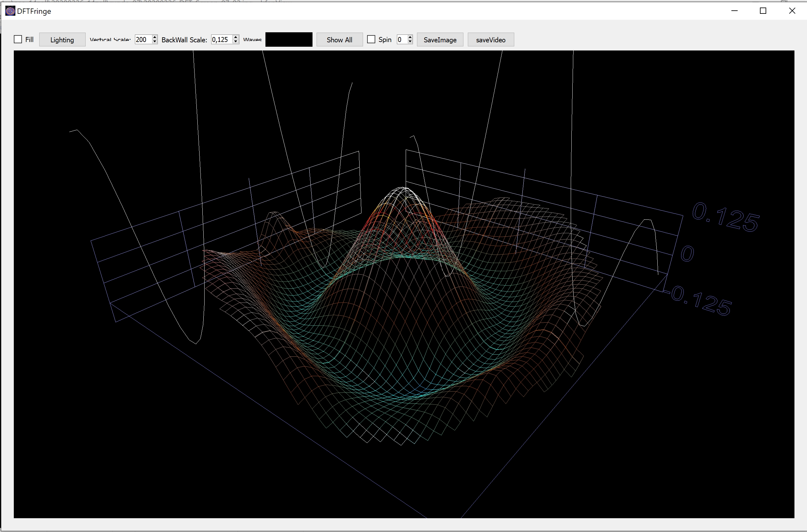Increment BackWall Scale using up arrow
Viewport: 807px width, 532px height.
point(236,37)
